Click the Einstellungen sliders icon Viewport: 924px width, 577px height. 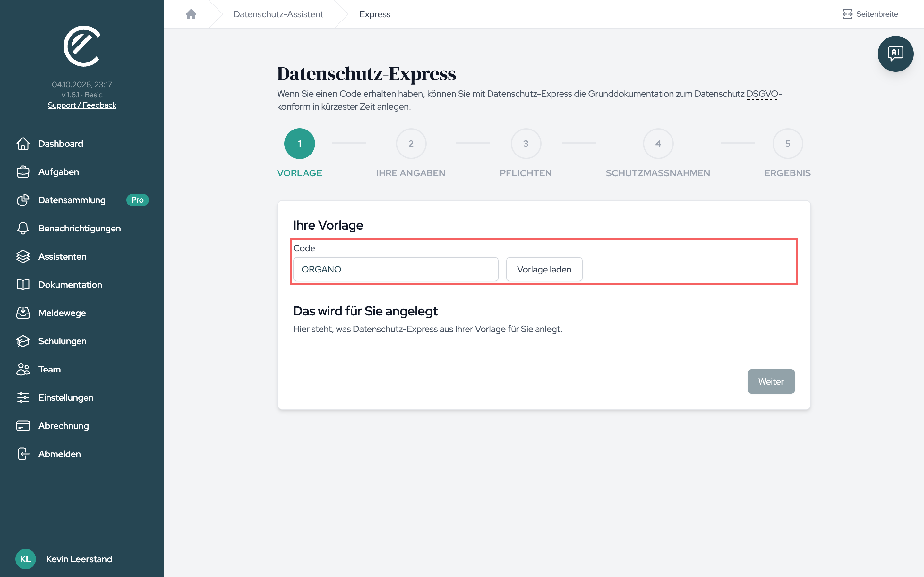click(x=23, y=397)
